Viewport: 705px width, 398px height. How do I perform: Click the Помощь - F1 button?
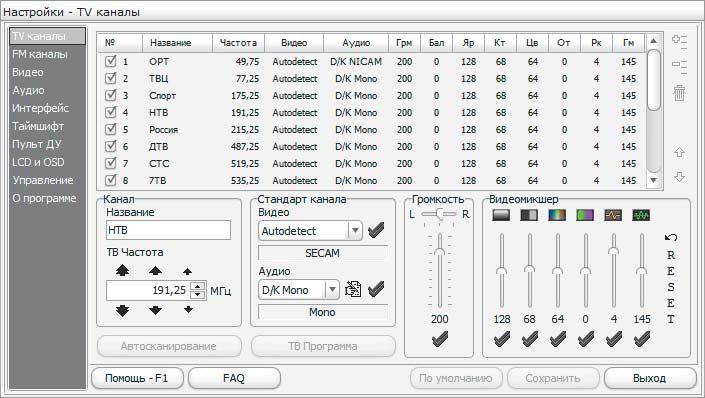pos(137,378)
